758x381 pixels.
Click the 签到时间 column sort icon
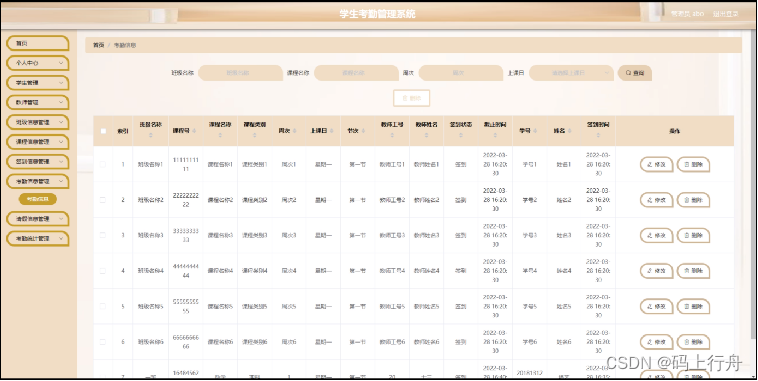point(598,136)
